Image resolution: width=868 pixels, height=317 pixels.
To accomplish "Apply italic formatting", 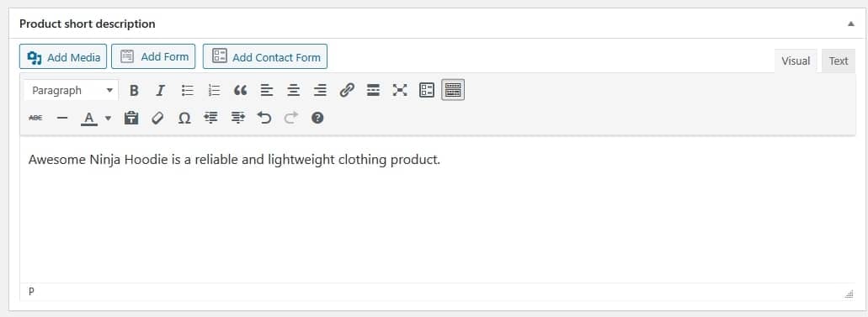I will [x=160, y=90].
